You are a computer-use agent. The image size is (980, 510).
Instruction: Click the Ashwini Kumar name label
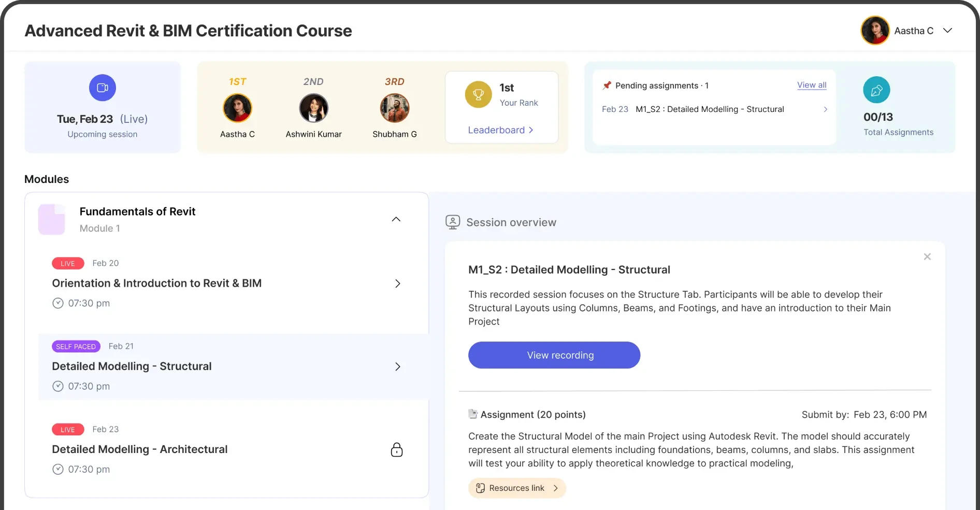tap(313, 134)
